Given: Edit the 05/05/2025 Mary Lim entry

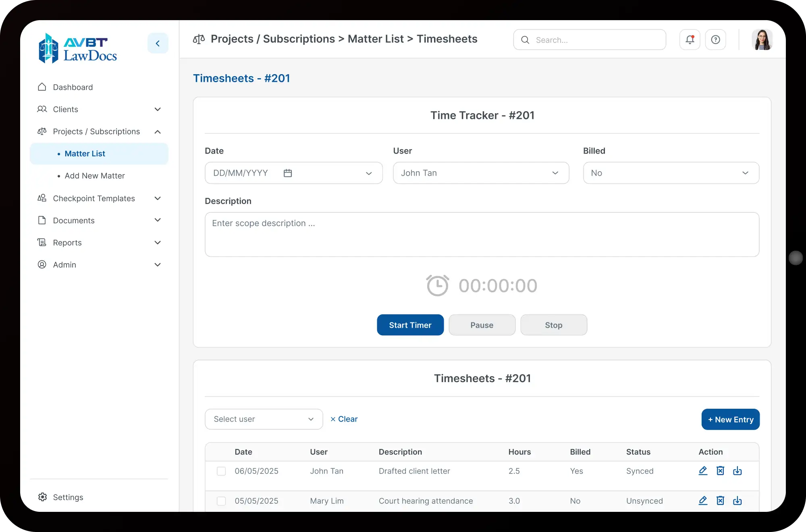Looking at the screenshot, I should [x=703, y=501].
